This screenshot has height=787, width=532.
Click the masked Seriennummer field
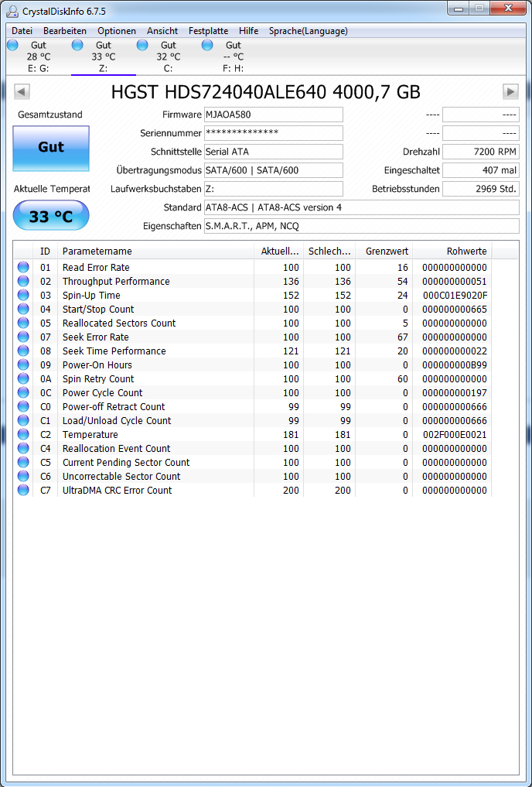coord(273,133)
